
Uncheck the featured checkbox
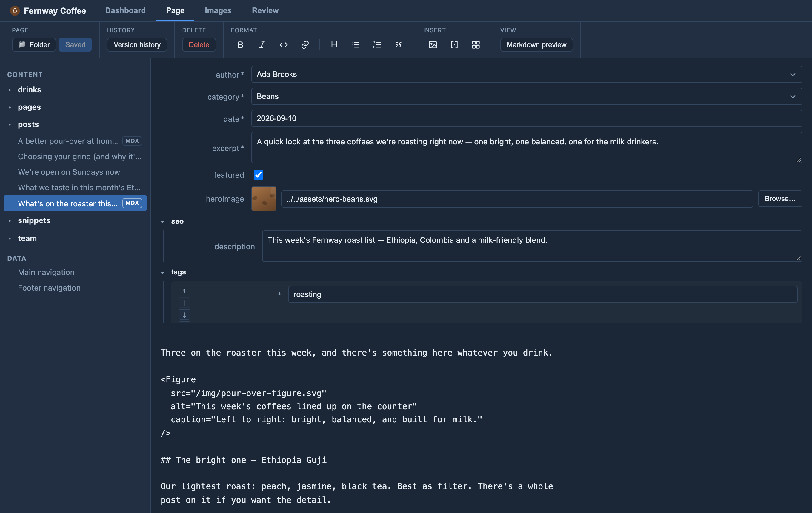(259, 175)
